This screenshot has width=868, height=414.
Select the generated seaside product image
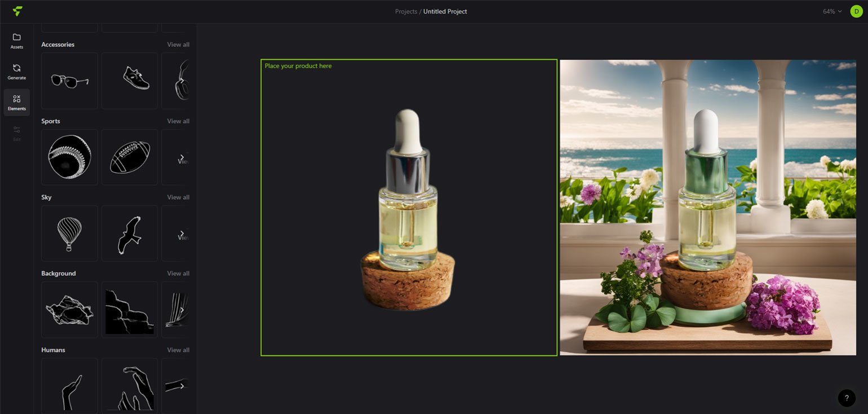coord(708,208)
